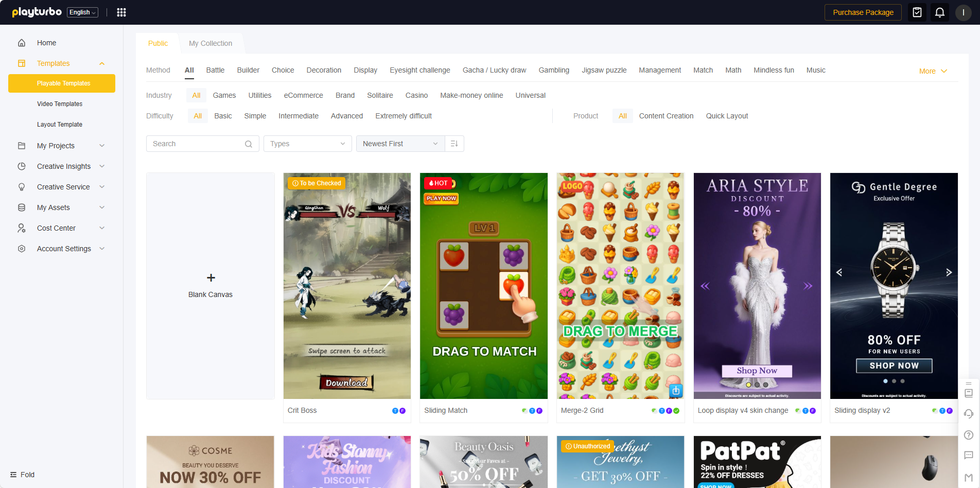
Task: Open the notifications bell
Action: coord(939,12)
